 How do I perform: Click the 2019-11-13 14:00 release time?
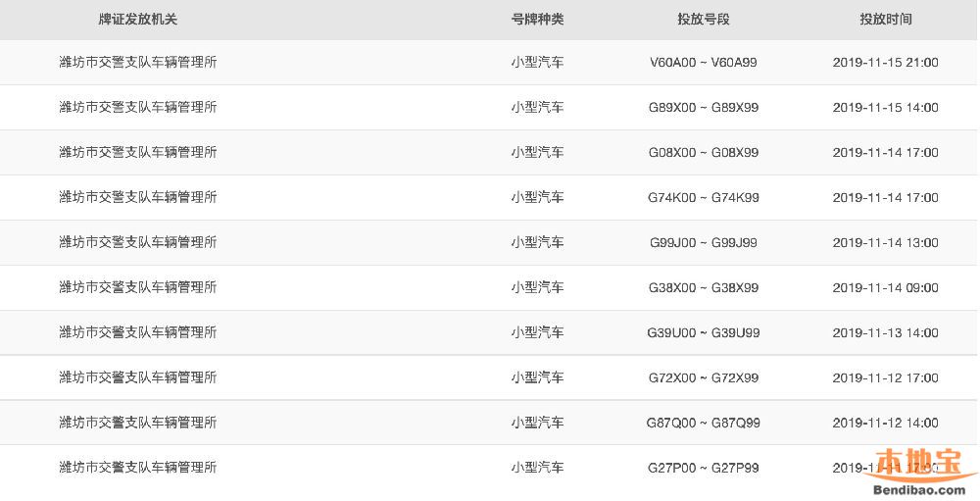885,333
